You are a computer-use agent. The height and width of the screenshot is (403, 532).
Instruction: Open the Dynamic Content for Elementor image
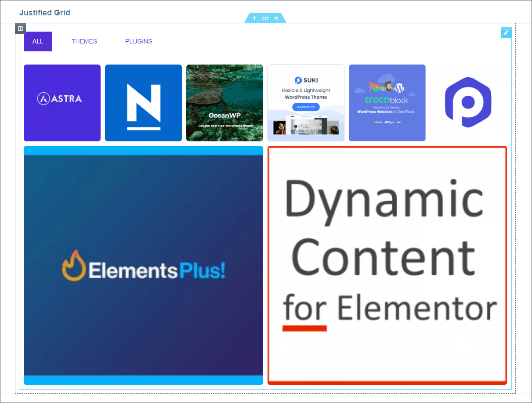387,265
